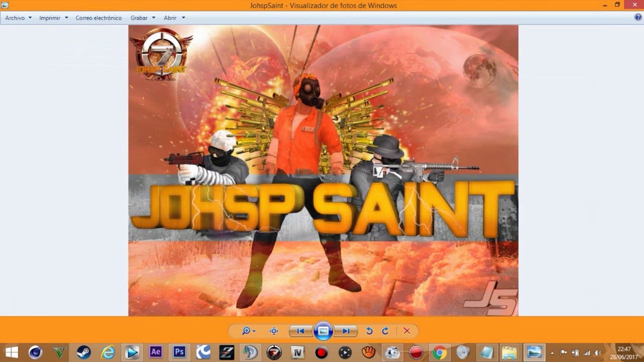Click Correo electrónico in the toolbar
The image size is (644, 362).
pos(99,18)
